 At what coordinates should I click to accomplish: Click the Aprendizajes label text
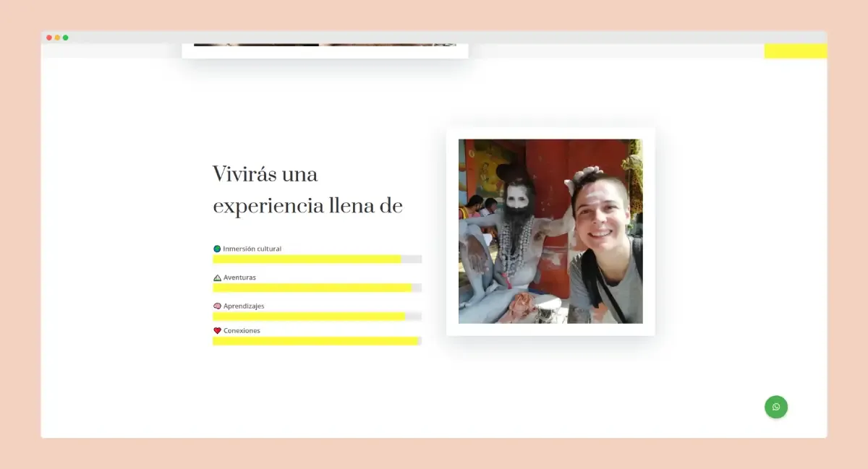click(244, 306)
